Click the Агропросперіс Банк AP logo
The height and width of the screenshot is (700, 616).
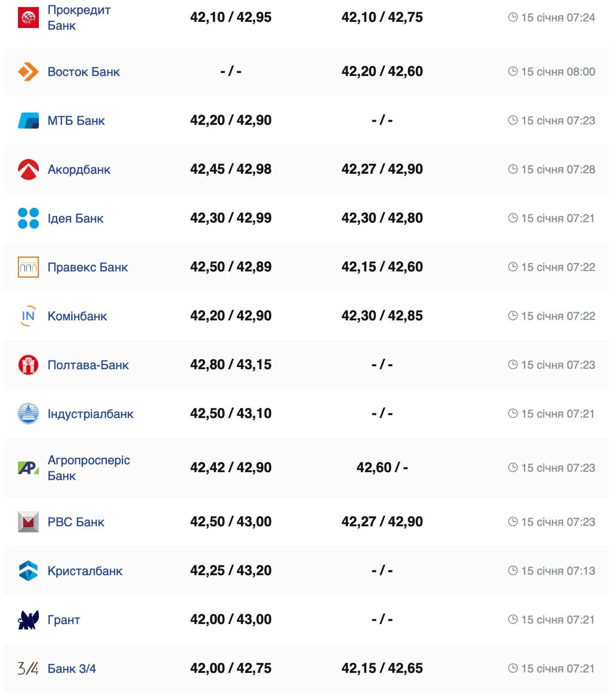pyautogui.click(x=28, y=468)
